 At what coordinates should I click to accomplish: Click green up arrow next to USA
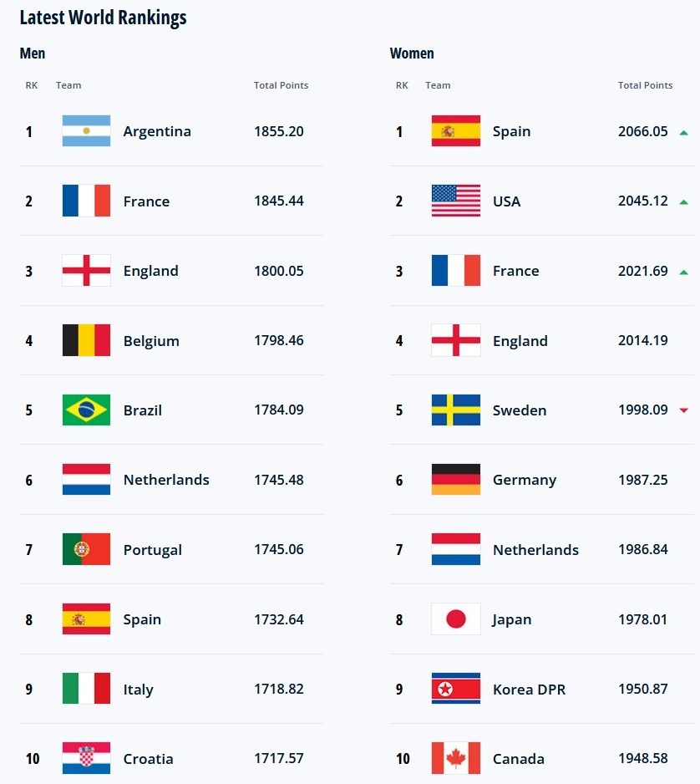coord(683,201)
